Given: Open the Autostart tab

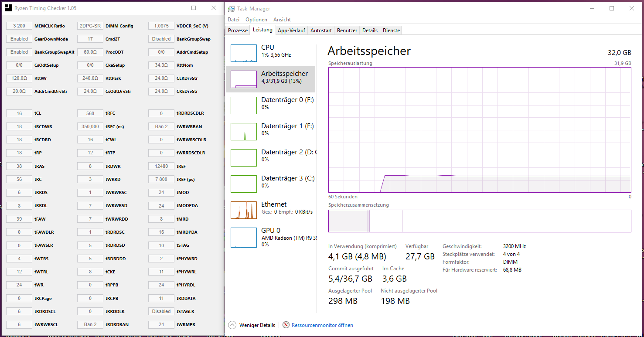Looking at the screenshot, I should pyautogui.click(x=321, y=31).
